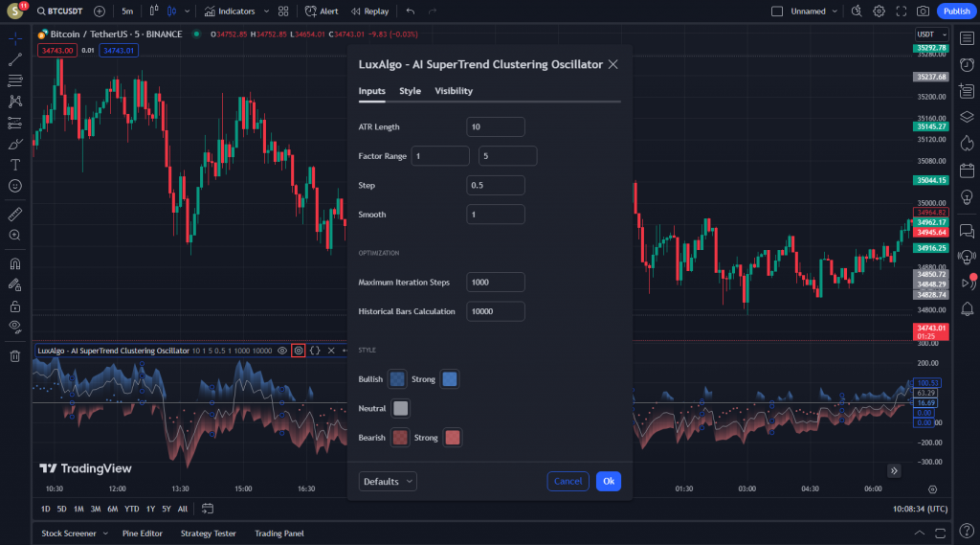This screenshot has height=545, width=980.
Task: Select the brush drawing tool
Action: (15, 144)
